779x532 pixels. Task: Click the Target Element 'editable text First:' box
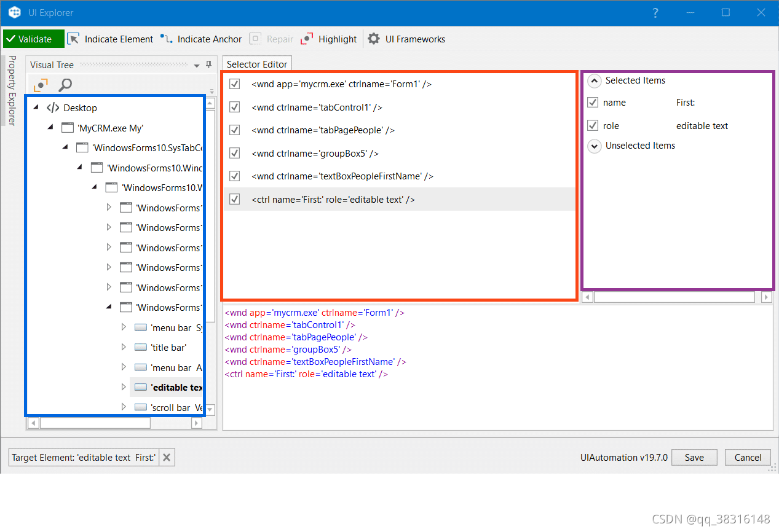(84, 457)
